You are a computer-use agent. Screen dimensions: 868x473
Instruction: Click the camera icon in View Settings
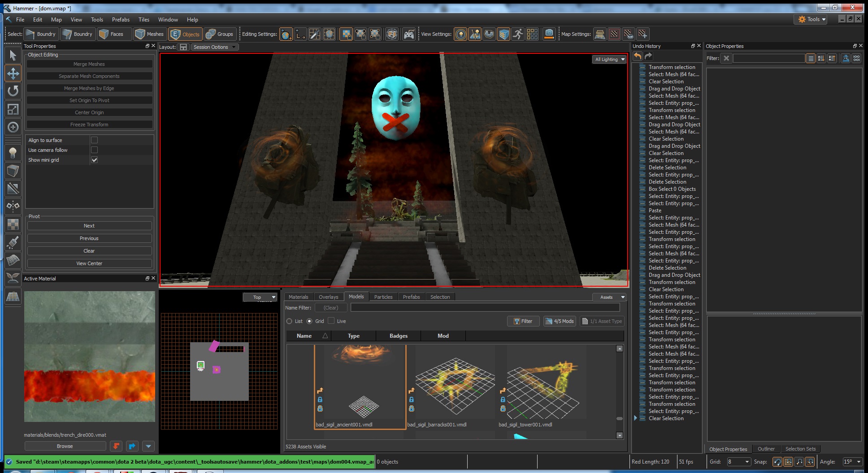(x=549, y=34)
